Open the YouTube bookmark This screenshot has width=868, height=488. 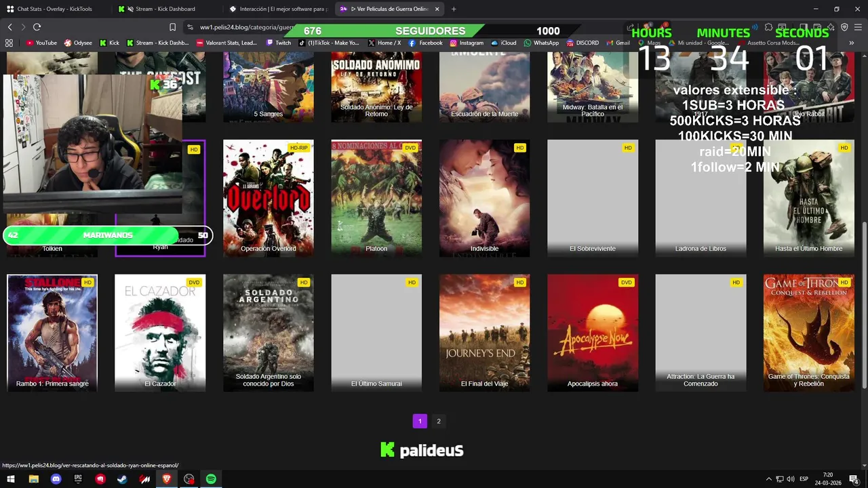tap(41, 43)
